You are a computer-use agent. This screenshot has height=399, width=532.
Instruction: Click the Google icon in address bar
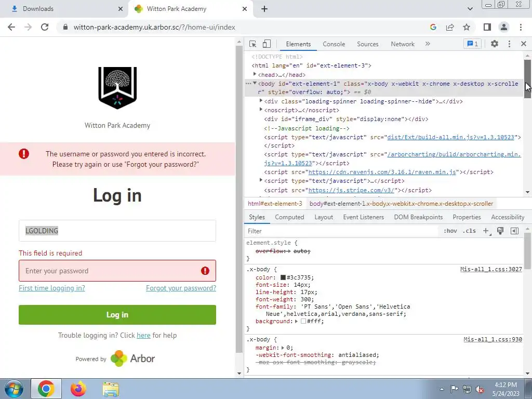(433, 27)
